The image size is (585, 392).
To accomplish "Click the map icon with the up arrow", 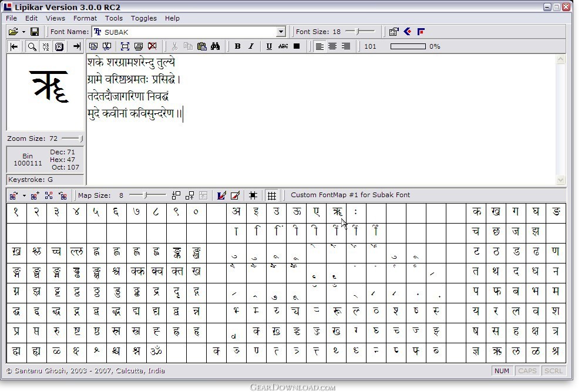I will pyautogui.click(x=190, y=195).
